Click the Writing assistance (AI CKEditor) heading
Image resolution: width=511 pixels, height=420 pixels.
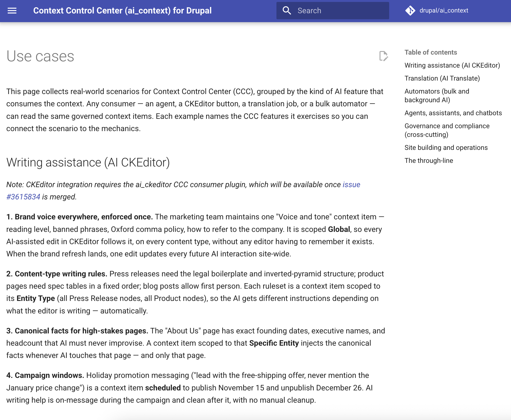coord(88,162)
